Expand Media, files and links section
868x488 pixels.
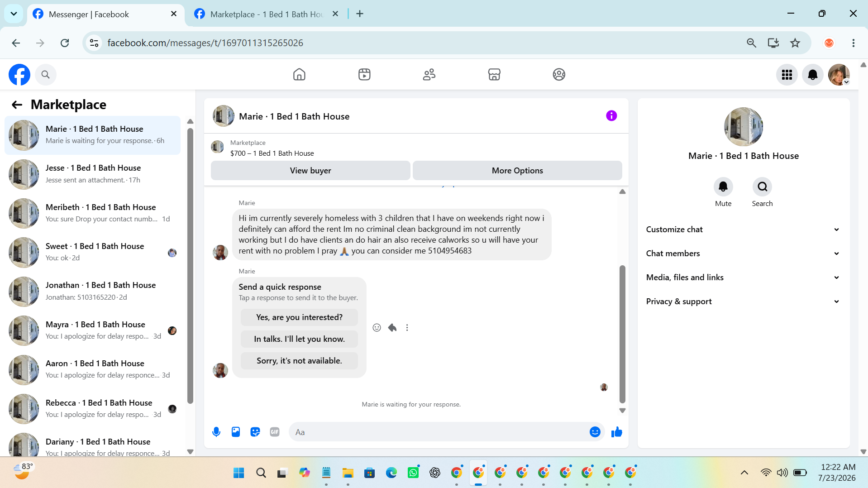click(744, 277)
